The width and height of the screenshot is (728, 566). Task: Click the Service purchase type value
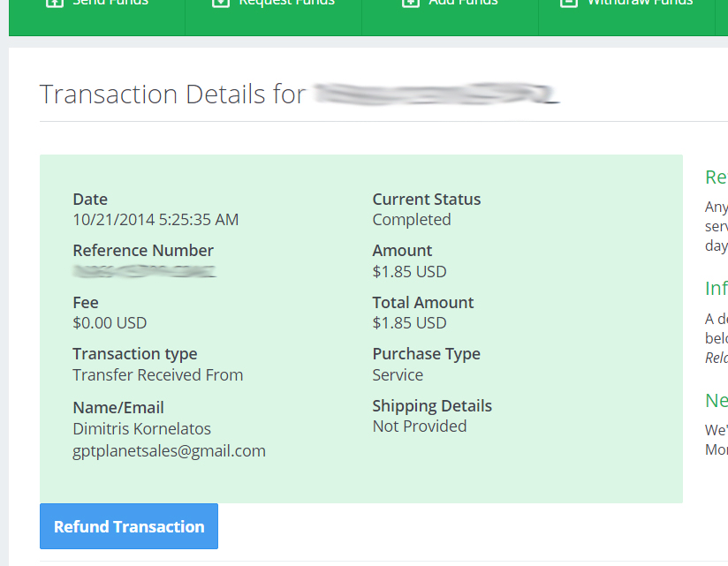click(x=398, y=374)
